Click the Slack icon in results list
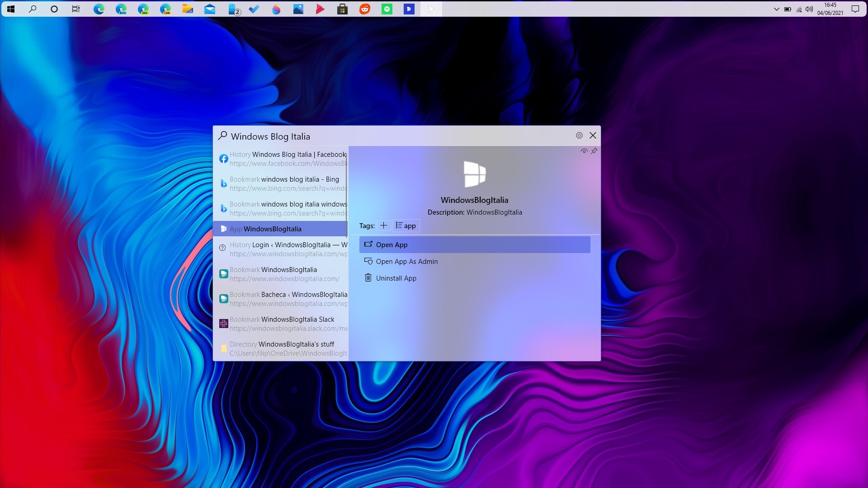Viewport: 868px width, 488px height. pyautogui.click(x=223, y=324)
